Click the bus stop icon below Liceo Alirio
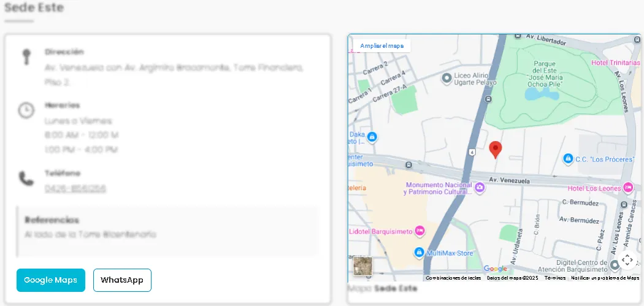Image resolution: width=644 pixels, height=306 pixels. [488, 99]
